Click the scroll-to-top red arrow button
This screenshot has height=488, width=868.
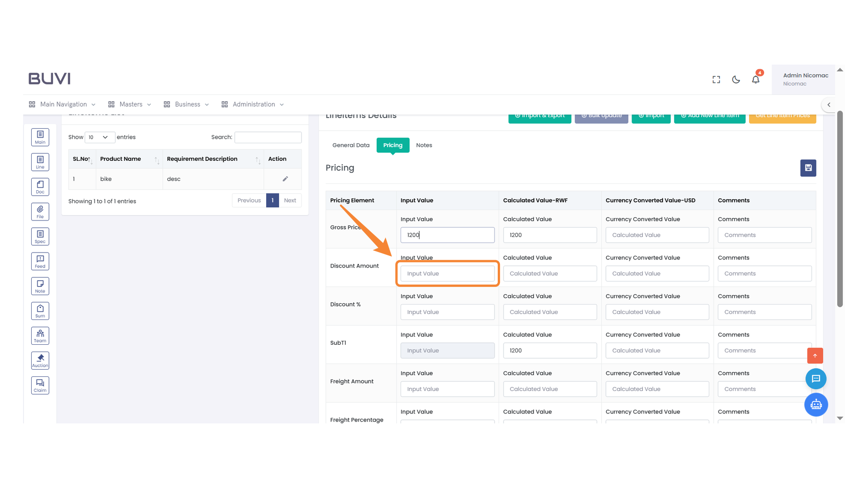(815, 356)
